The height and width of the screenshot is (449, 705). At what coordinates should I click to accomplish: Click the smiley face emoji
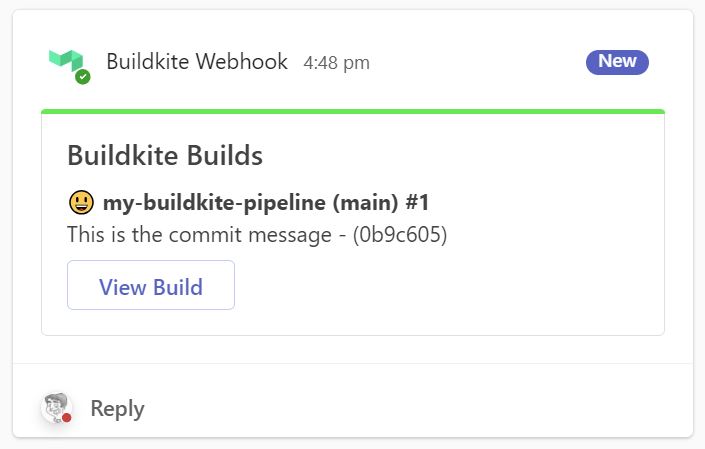click(x=81, y=202)
